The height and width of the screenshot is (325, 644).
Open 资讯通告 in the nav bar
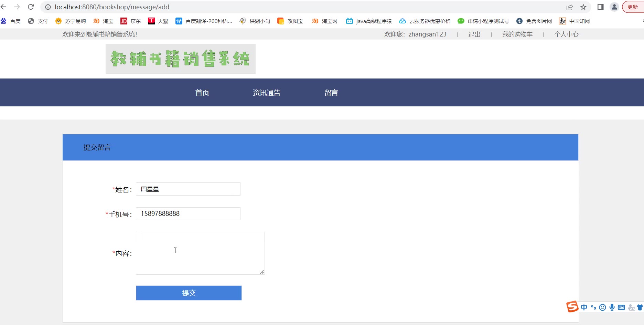tap(267, 93)
